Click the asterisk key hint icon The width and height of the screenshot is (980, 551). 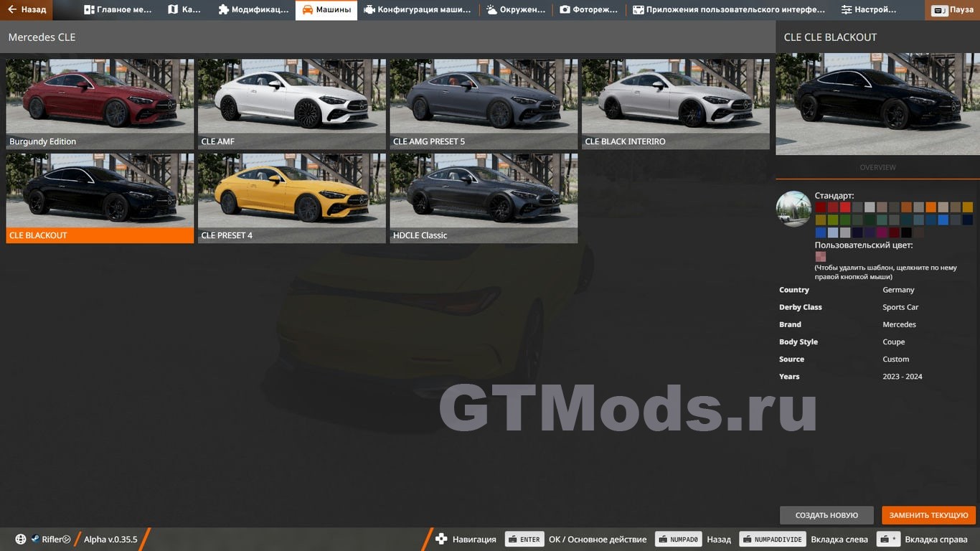[x=888, y=540]
